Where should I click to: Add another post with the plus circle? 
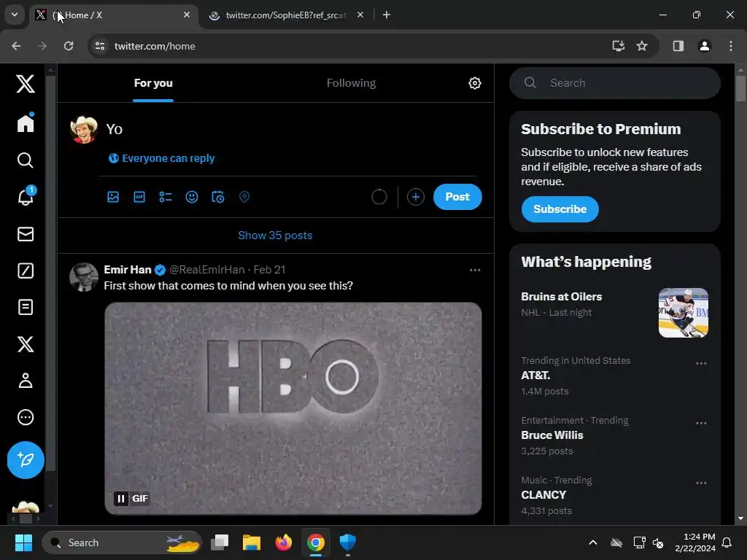click(415, 197)
